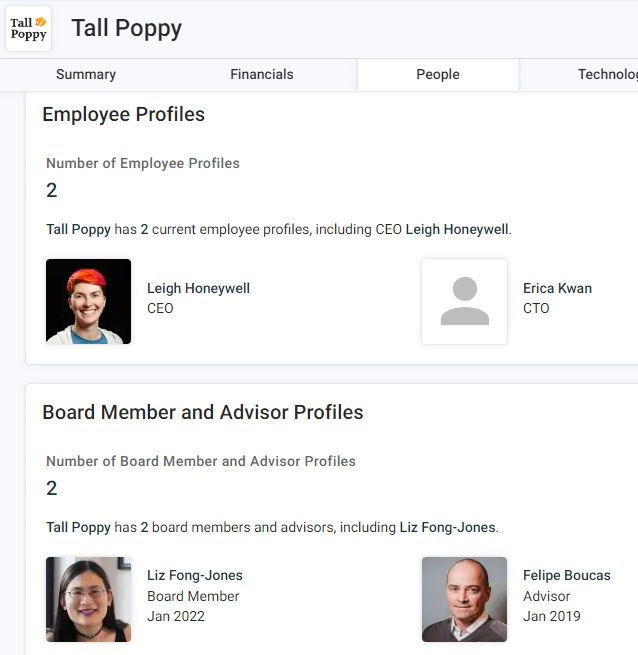
Task: Click Erica Kwan's placeholder avatar
Action: [465, 302]
